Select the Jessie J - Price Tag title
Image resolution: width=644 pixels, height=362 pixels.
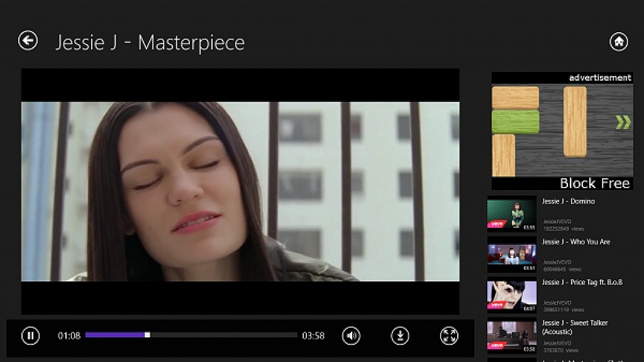pos(582,282)
